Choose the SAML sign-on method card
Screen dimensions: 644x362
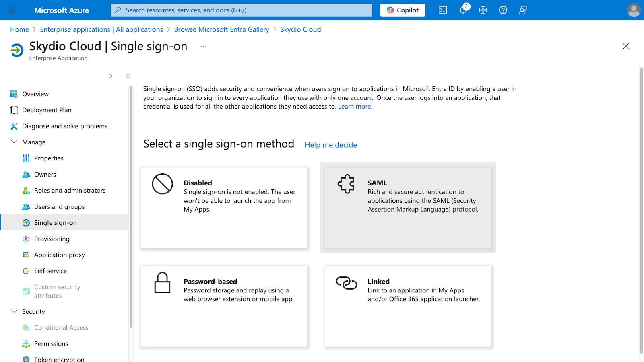(408, 208)
